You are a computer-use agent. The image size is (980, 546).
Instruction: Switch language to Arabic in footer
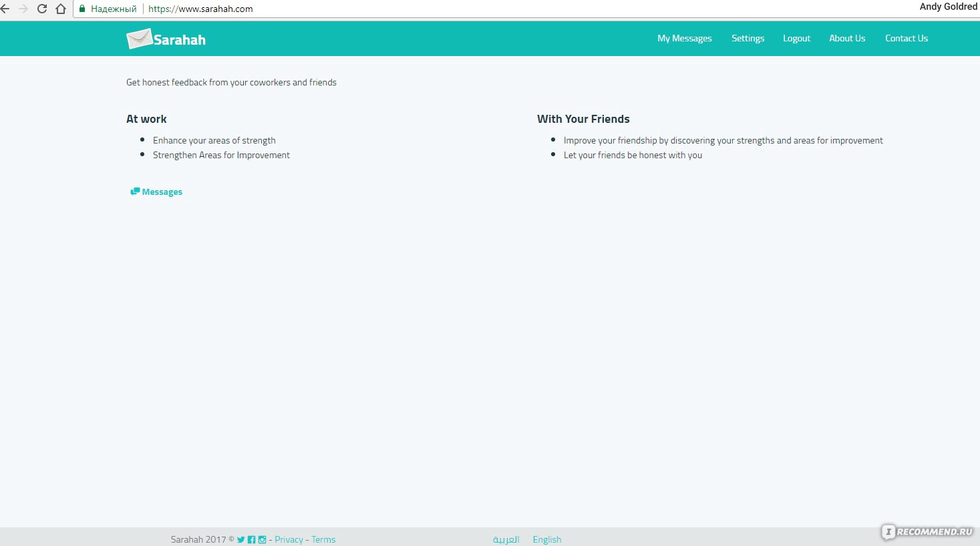click(x=506, y=539)
